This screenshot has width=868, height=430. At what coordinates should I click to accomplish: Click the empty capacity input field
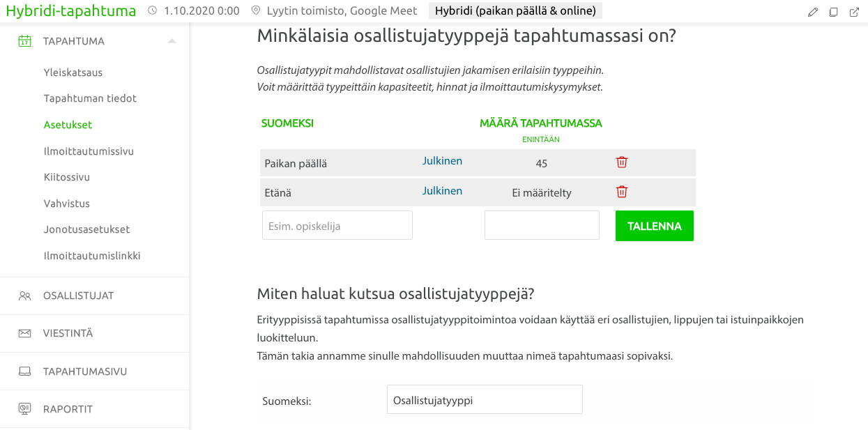coord(542,226)
